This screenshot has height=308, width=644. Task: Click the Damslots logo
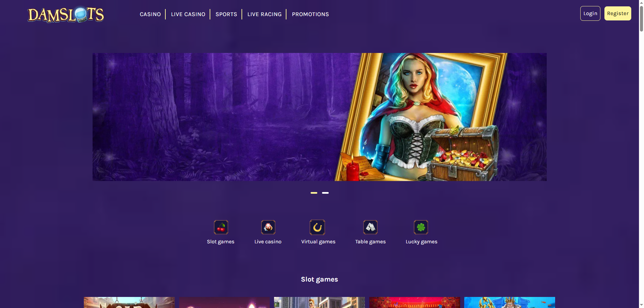66,15
